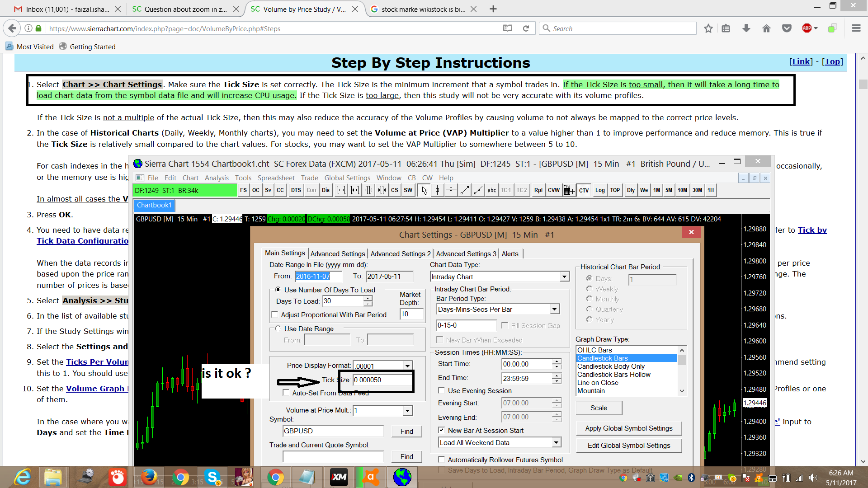Select Use Date Range radio button
The image size is (868, 488).
point(278,328)
